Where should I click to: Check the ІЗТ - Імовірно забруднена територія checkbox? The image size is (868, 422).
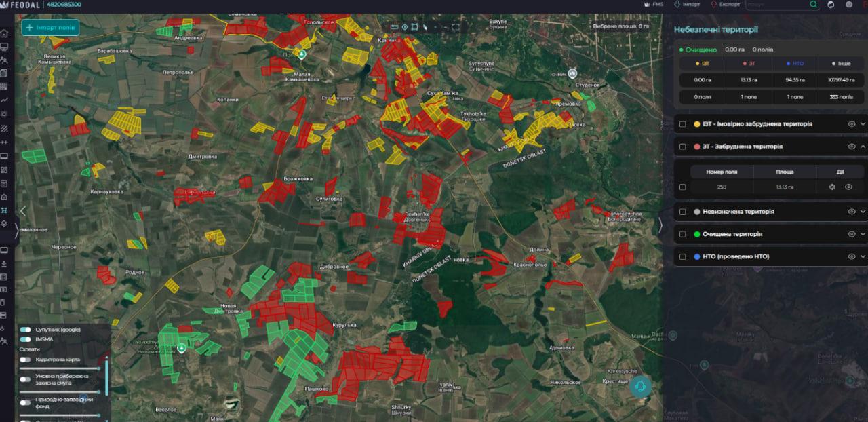click(682, 124)
